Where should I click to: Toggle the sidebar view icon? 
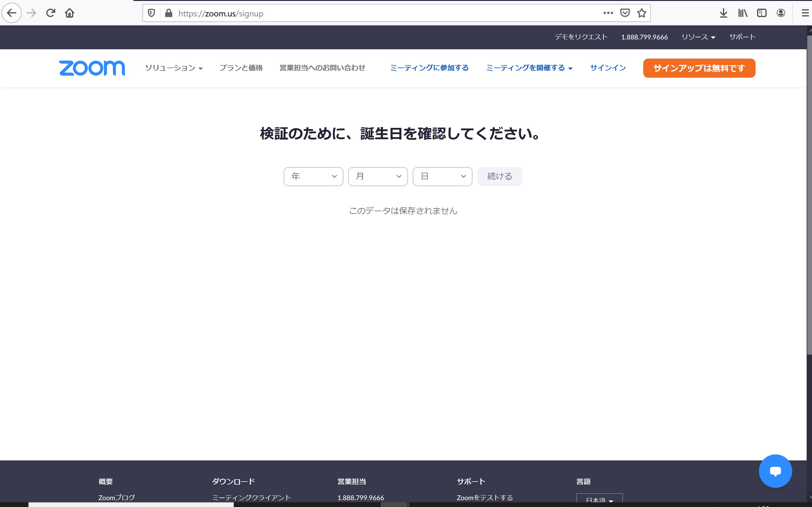click(x=762, y=13)
